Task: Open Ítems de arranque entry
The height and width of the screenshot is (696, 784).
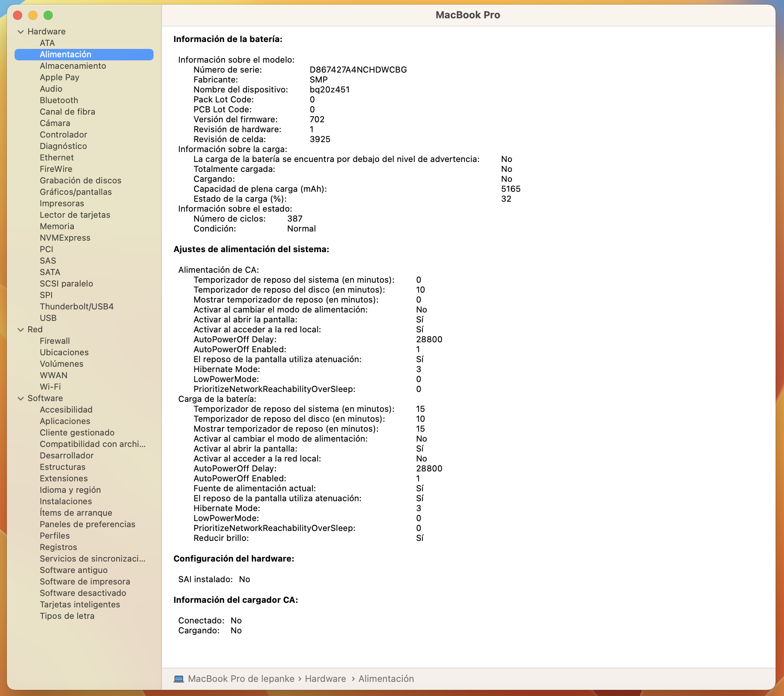Action: tap(76, 513)
